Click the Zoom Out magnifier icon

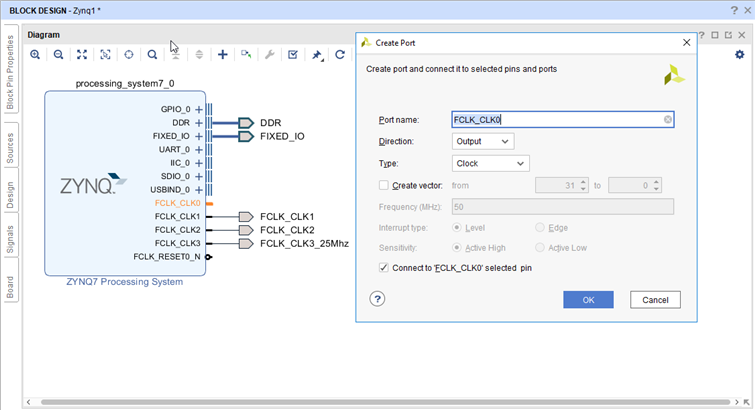pos(59,55)
